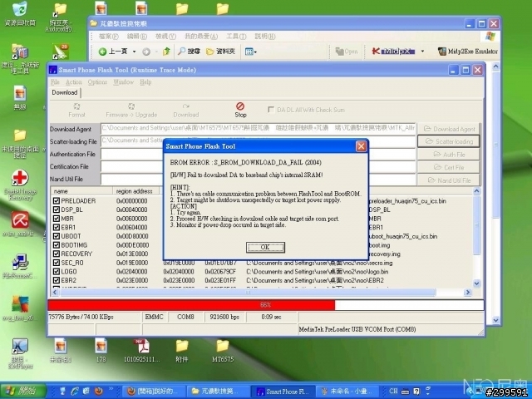
Task: Open the MT6575 folder on desktop
Action: click(223, 347)
